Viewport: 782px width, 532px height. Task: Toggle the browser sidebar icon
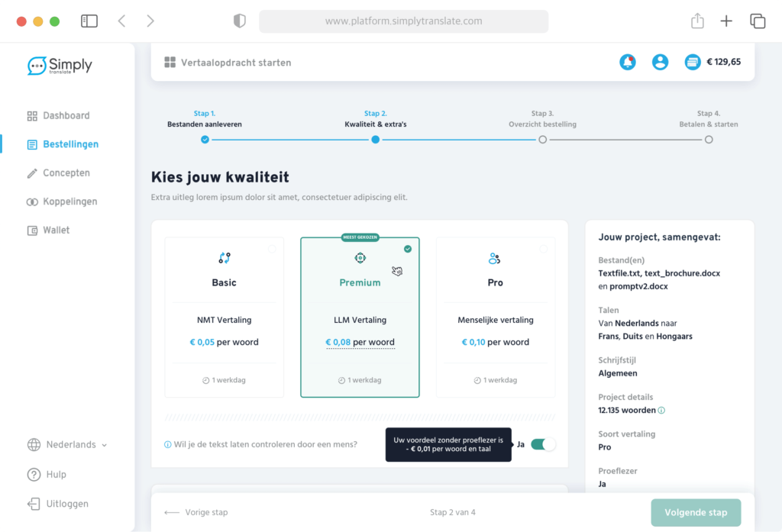pos(89,21)
